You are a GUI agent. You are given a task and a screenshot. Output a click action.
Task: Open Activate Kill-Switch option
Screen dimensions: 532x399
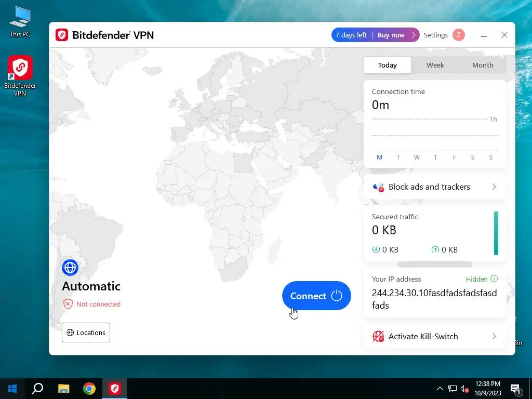coord(435,336)
